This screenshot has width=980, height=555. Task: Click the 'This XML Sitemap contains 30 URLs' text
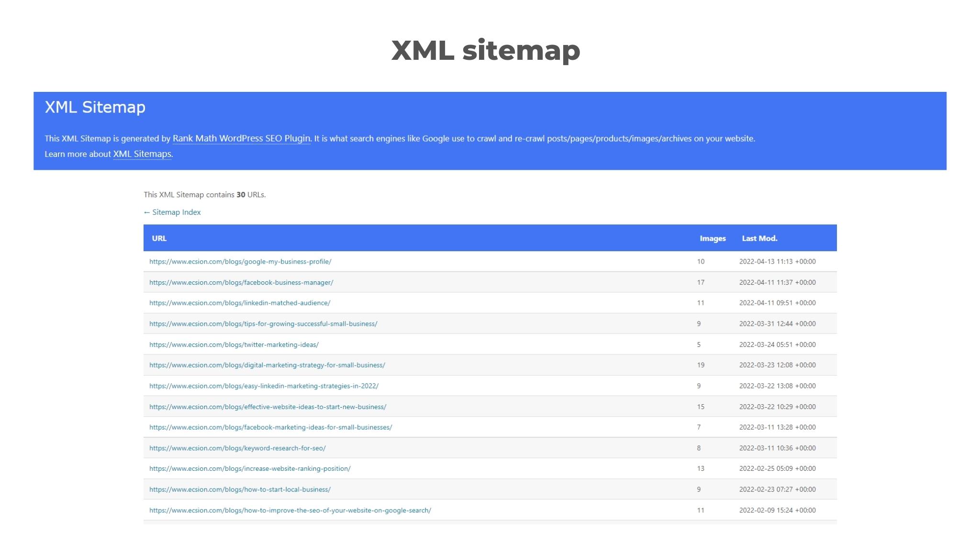point(205,195)
